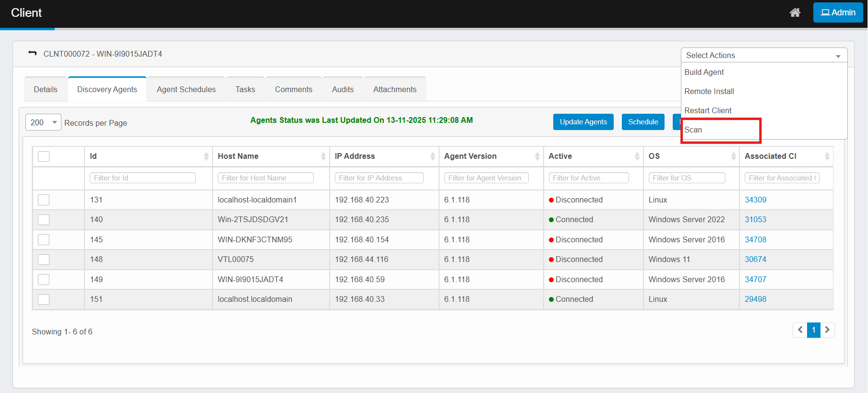Click the Filter for Host Name field
Image resolution: width=868 pixels, height=393 pixels.
(x=265, y=178)
